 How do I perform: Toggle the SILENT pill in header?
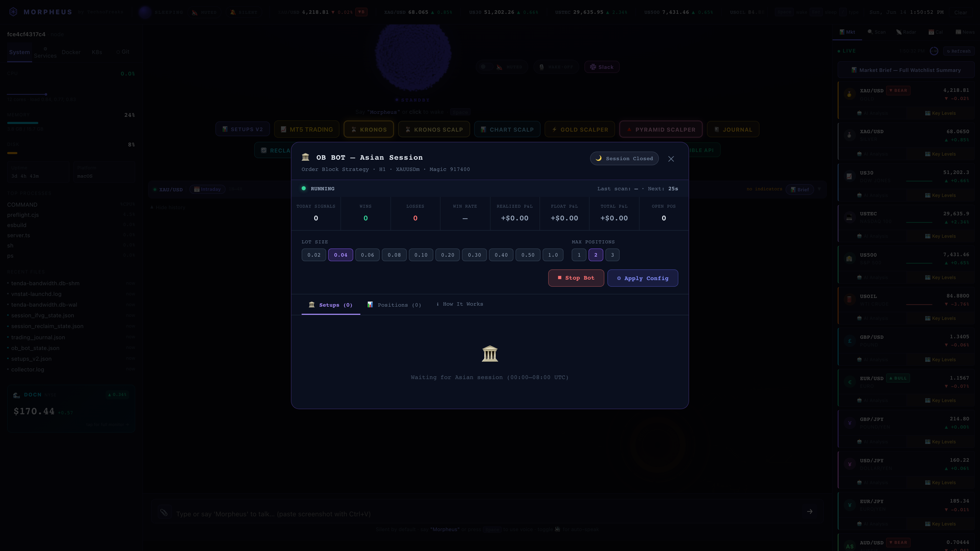244,12
